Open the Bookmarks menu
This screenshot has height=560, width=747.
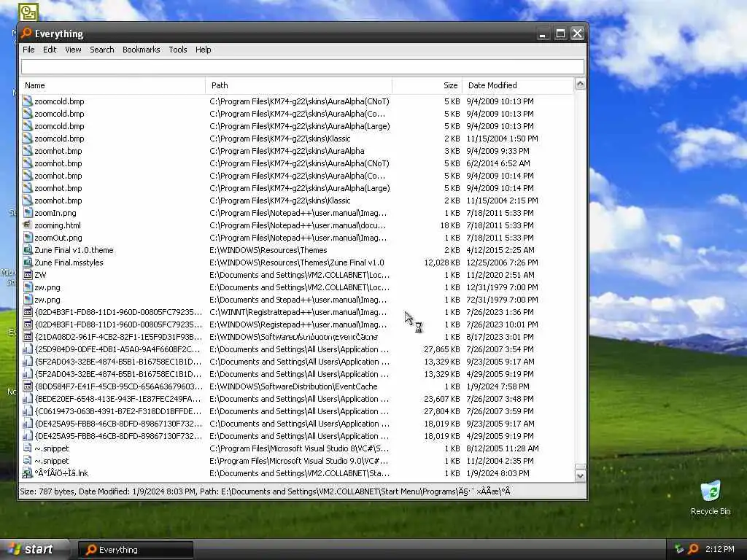pos(141,50)
